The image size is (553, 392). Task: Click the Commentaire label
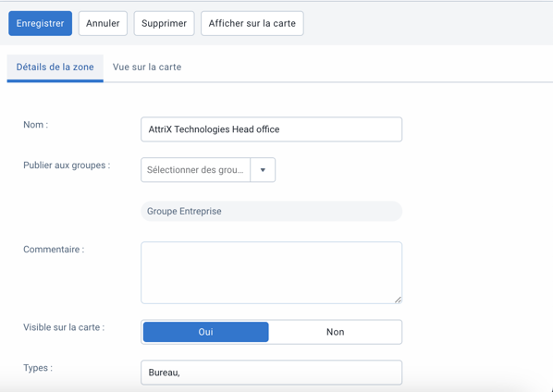(54, 250)
